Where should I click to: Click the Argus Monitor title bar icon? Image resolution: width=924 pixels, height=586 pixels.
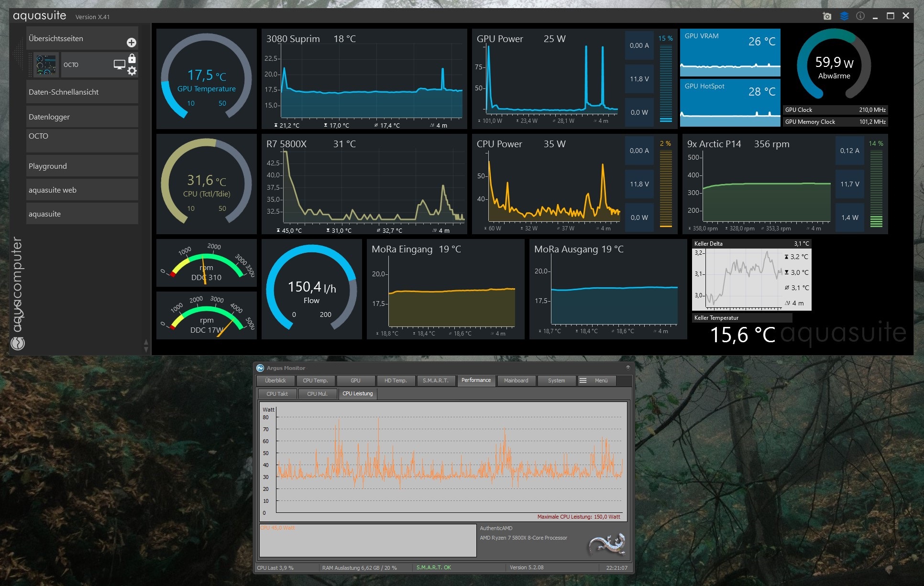260,368
